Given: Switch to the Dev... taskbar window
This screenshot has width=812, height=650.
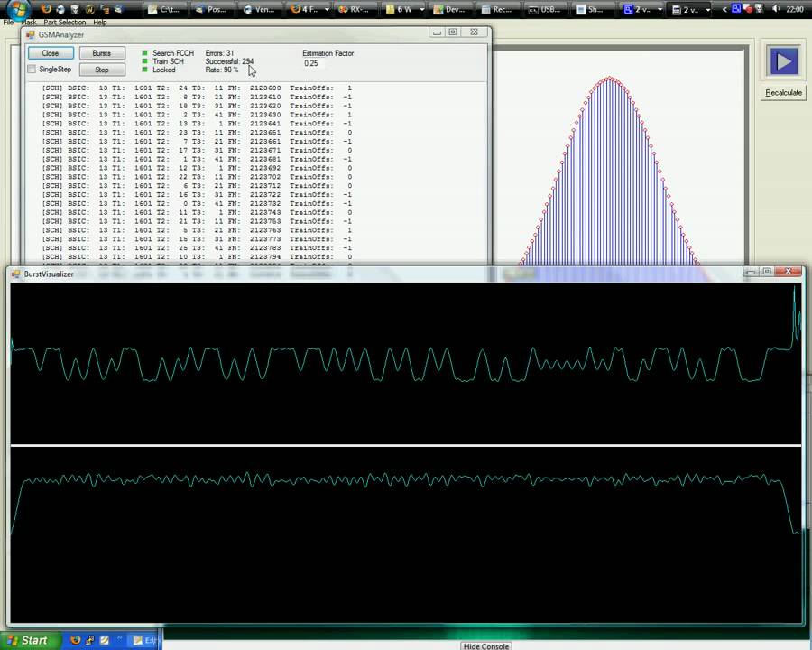Looking at the screenshot, I should pyautogui.click(x=450, y=9).
